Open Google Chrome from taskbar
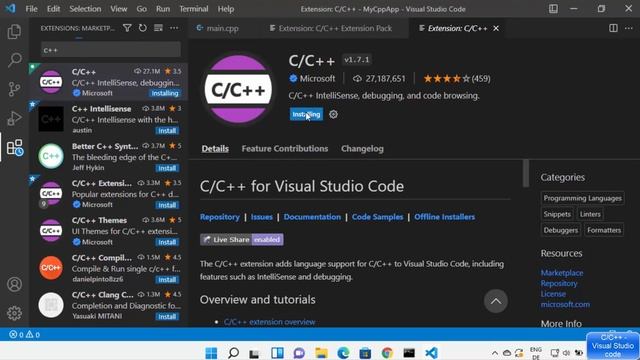 [387, 353]
